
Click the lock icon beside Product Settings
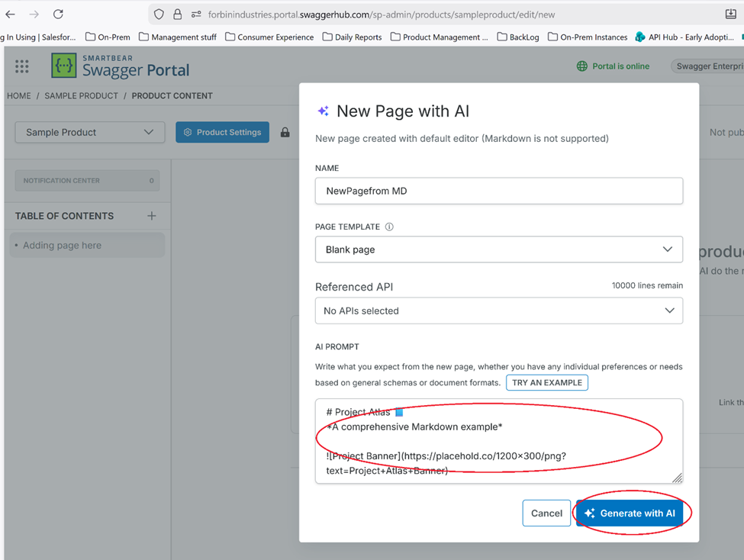pos(285,133)
